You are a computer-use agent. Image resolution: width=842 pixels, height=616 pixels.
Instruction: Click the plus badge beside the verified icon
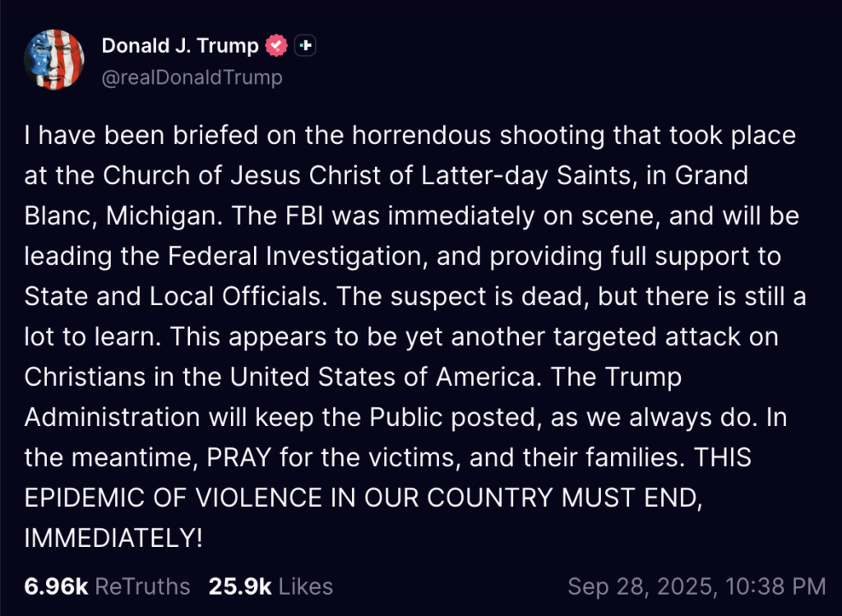point(305,46)
